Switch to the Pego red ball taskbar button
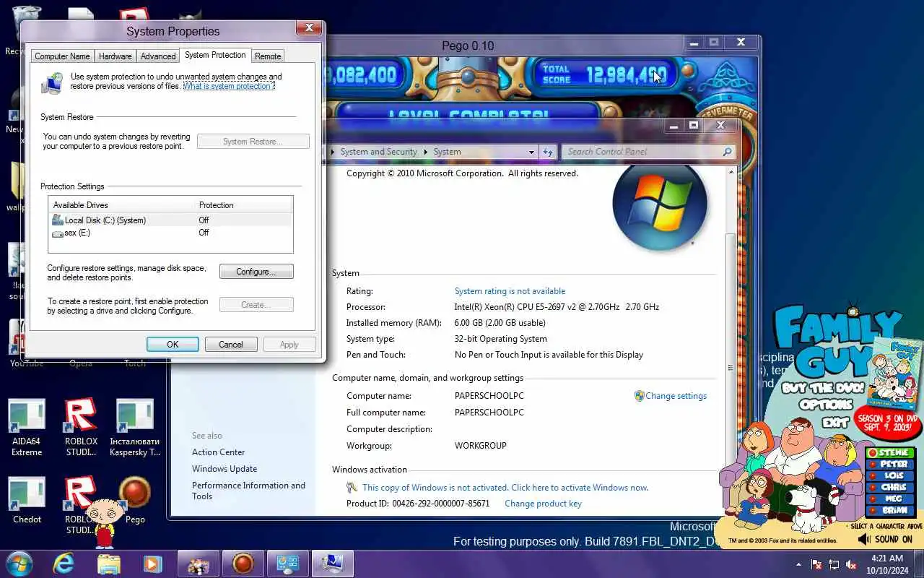This screenshot has width=924, height=578. click(243, 564)
